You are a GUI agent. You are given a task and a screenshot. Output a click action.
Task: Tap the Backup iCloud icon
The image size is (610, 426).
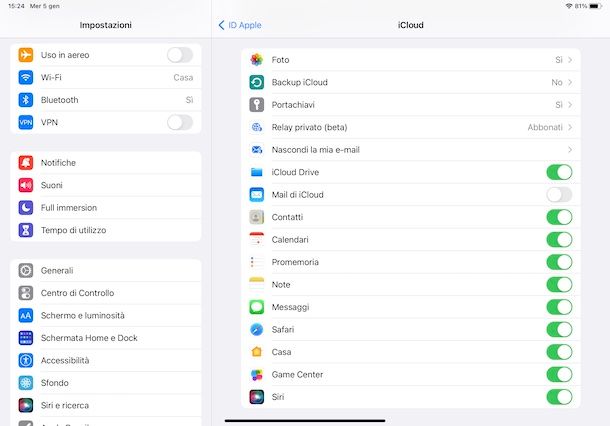[256, 82]
